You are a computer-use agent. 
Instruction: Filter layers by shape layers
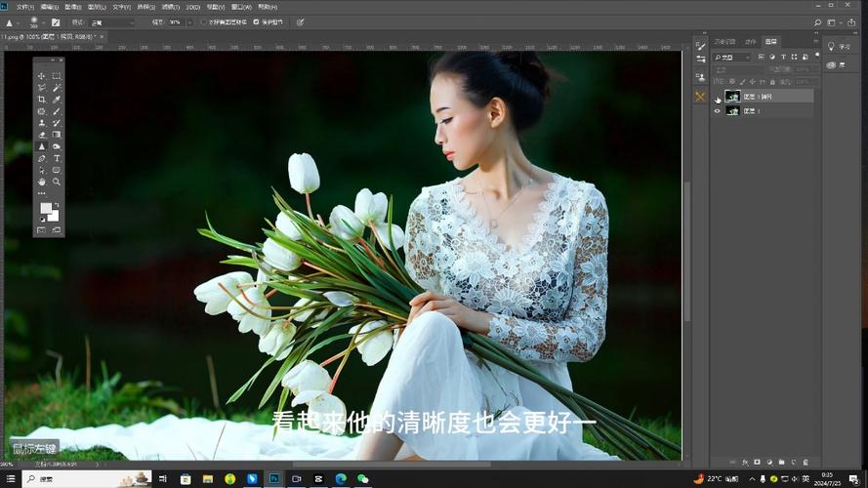[795, 57]
